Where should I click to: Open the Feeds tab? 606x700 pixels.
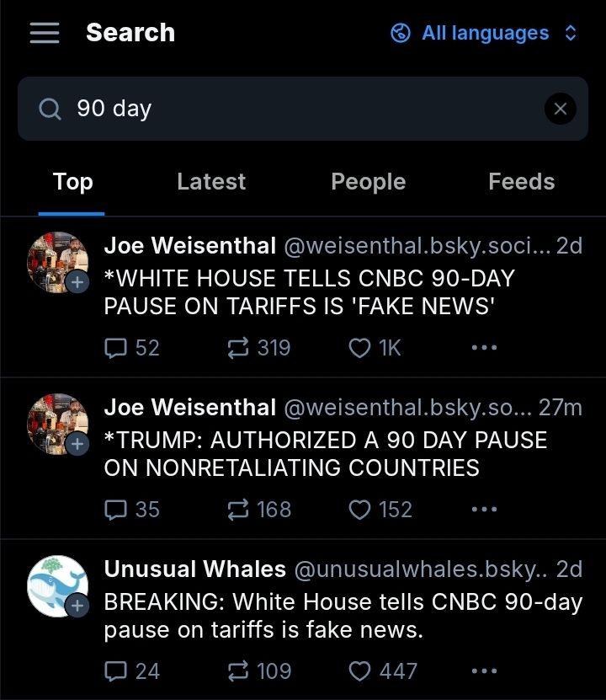[x=521, y=181]
